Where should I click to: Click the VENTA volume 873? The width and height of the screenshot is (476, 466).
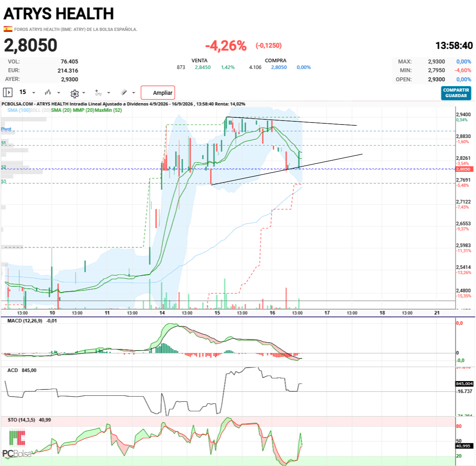pyautogui.click(x=181, y=67)
